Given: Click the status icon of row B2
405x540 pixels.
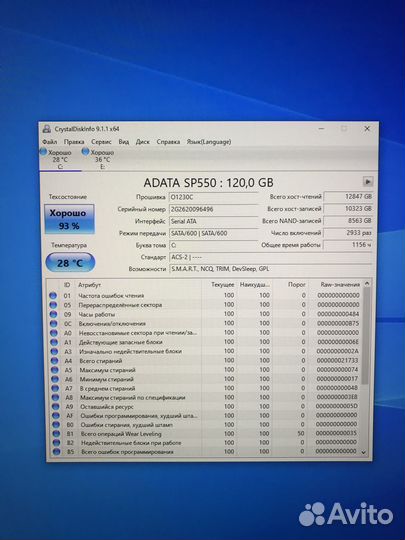Looking at the screenshot, I should 56,443.
